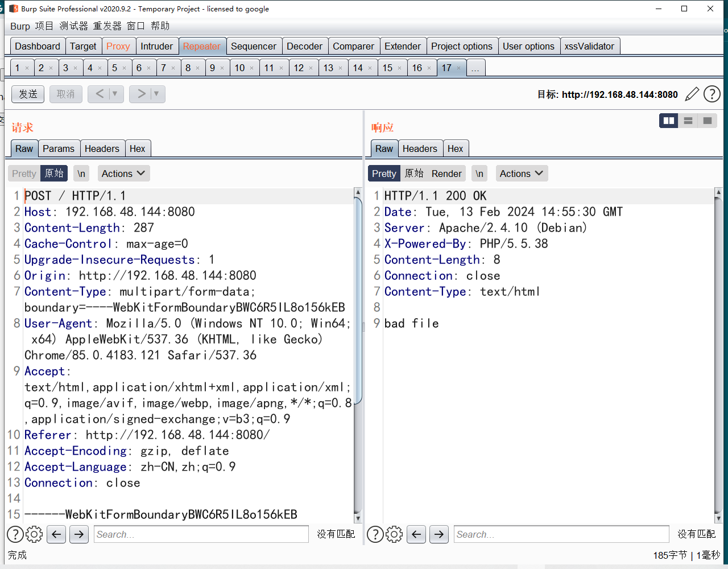
Task: Open request search help icon
Action: pos(15,534)
